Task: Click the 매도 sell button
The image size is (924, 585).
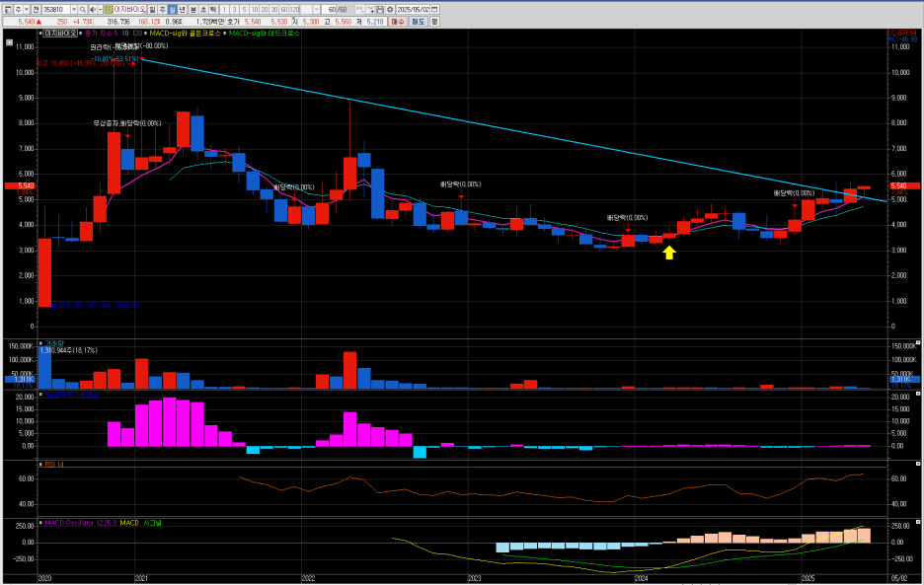Action: 418,21
